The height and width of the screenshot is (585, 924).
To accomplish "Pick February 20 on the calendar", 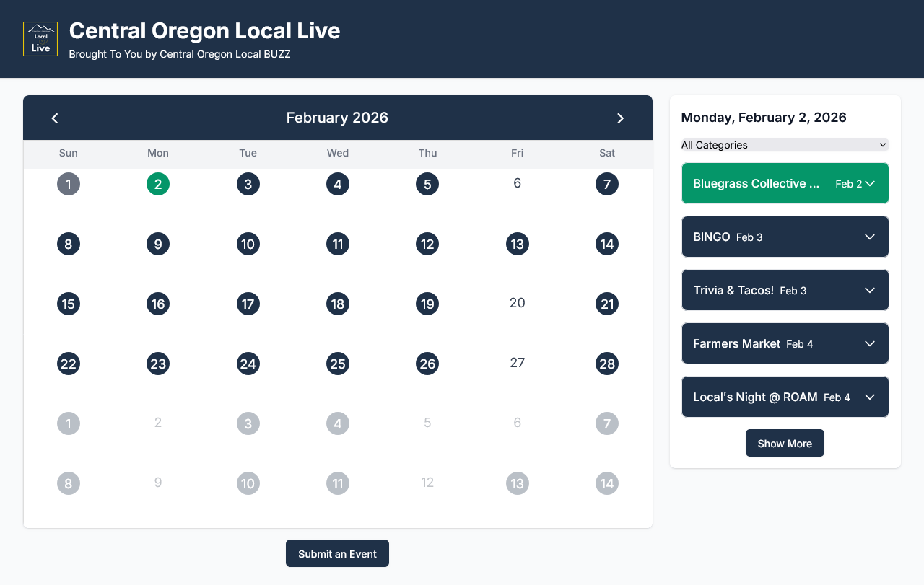I will (517, 303).
